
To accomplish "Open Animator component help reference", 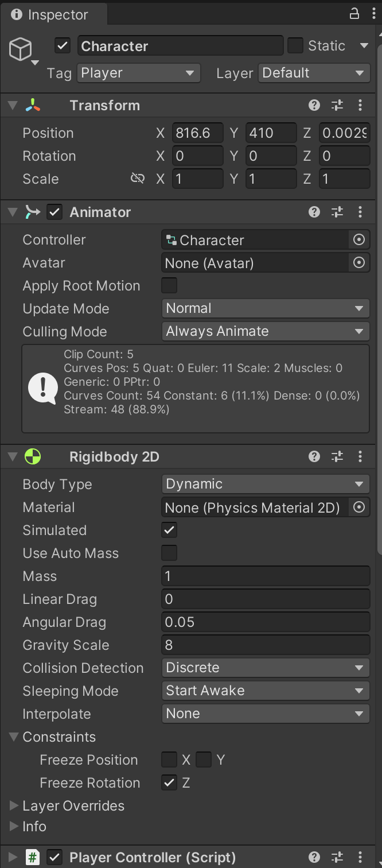I will pos(314,212).
